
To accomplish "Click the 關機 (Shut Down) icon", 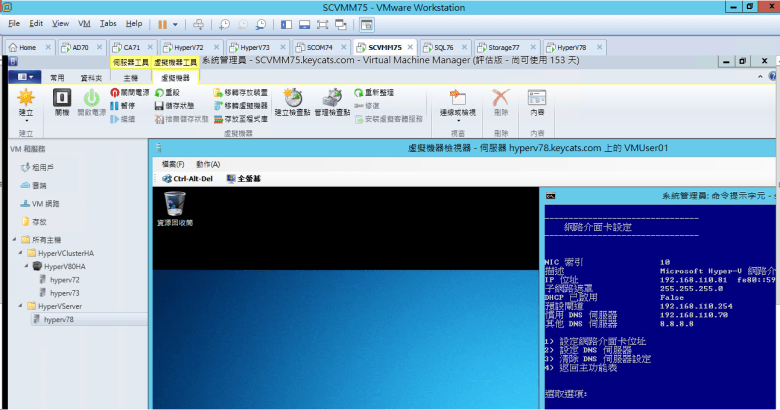I will [x=62, y=101].
